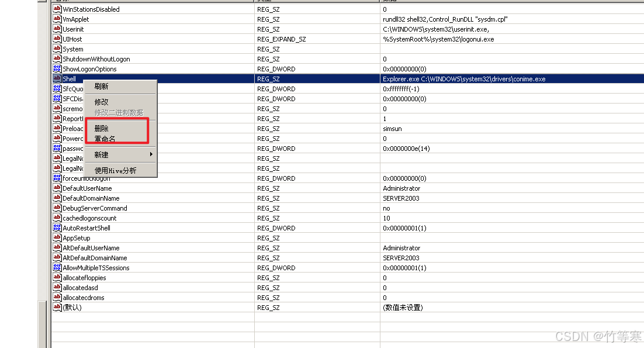Select the allocatecdroms row name
The height and width of the screenshot is (348, 644).
pyautogui.click(x=84, y=298)
